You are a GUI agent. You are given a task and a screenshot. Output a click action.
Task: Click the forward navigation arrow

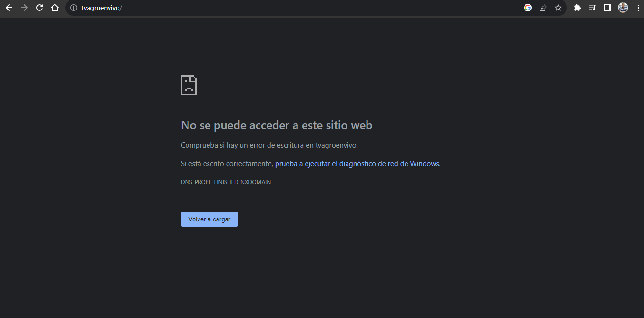(x=24, y=8)
